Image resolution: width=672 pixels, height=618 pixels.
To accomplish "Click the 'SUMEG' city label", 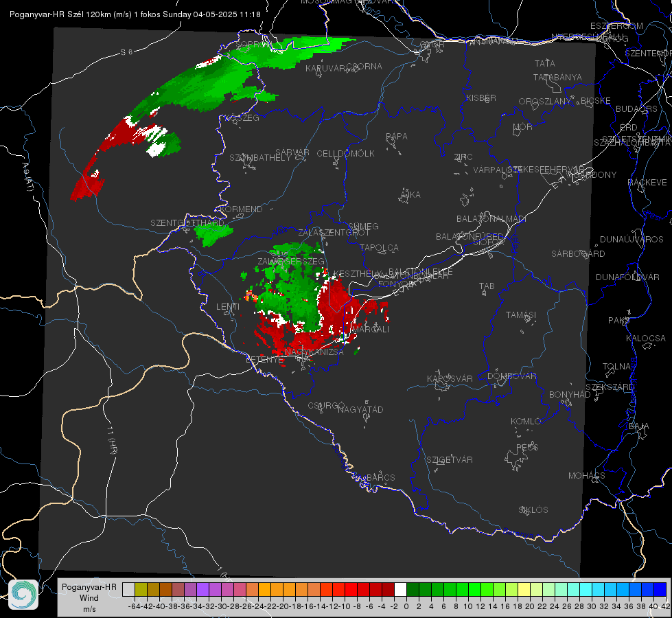I will click(363, 227).
